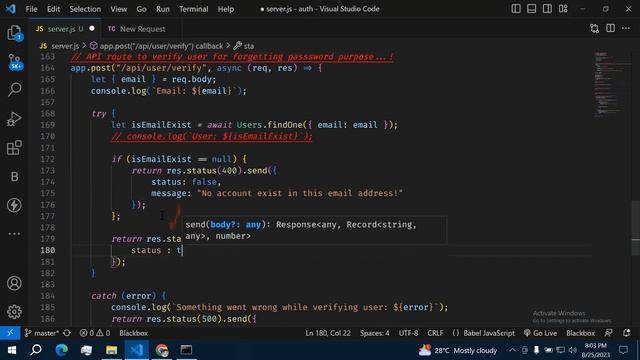Open the File menu
The image size is (640, 360).
tap(31, 9)
